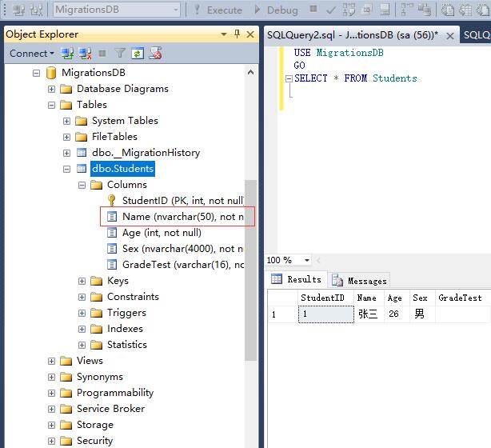Click the Filter funnel icon in Object Explorer
Viewport: 491px width, 448px height.
click(x=120, y=54)
